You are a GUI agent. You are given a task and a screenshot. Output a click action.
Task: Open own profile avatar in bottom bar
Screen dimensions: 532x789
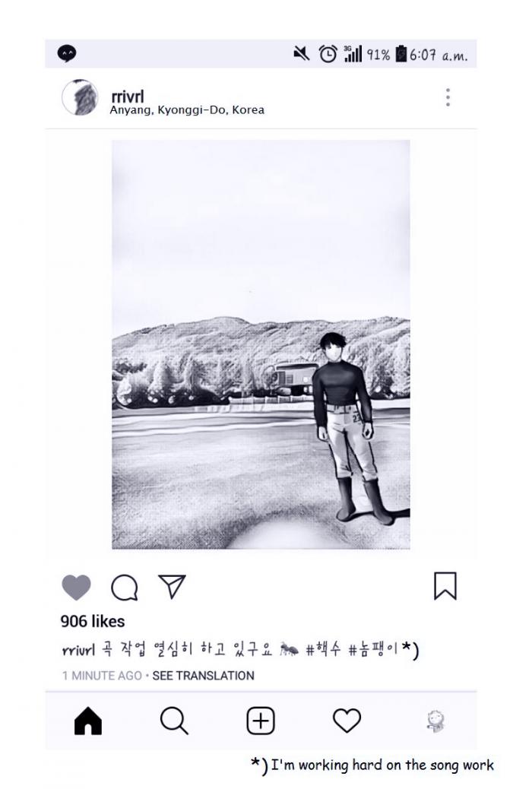435,721
